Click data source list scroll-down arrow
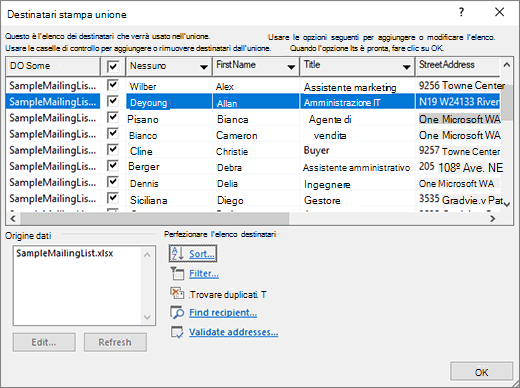Viewport: 520px width, 388px height. (147, 317)
